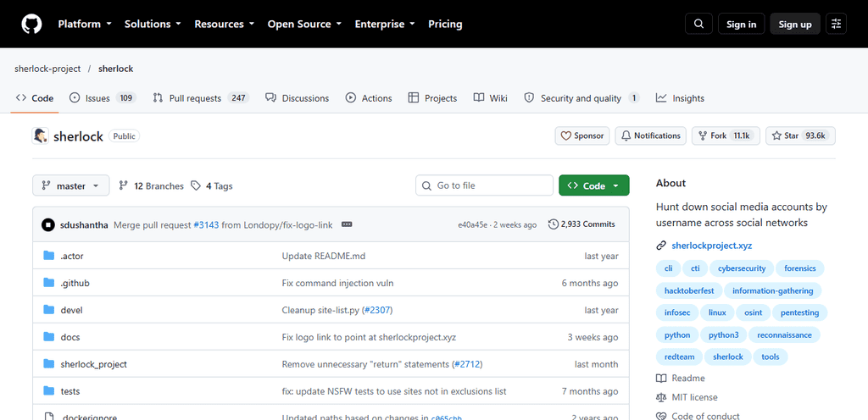
Task: Click the bell icon on Notifications button
Action: [626, 136]
